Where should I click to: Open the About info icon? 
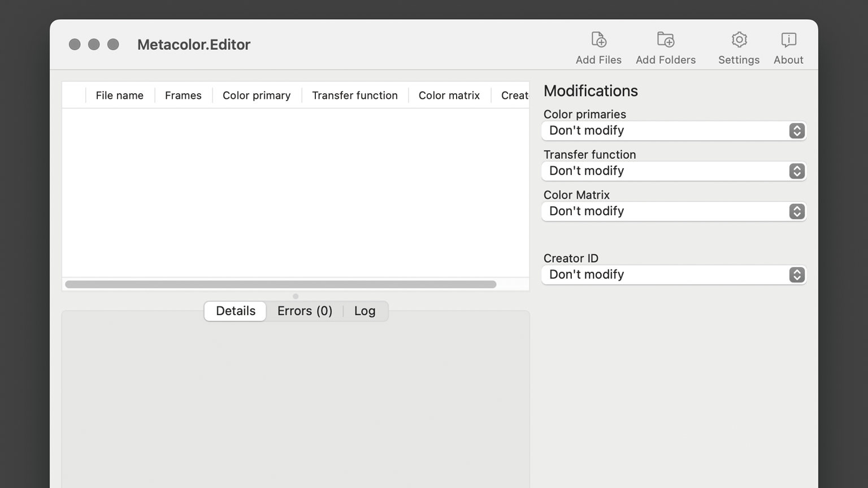[788, 40]
